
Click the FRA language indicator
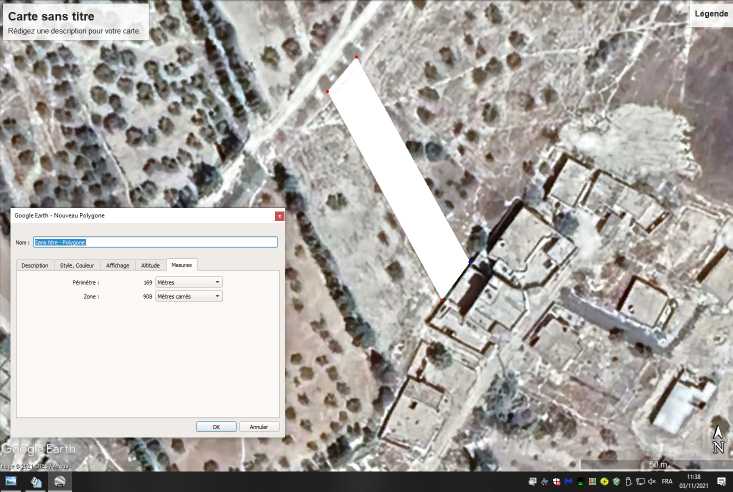pyautogui.click(x=667, y=482)
